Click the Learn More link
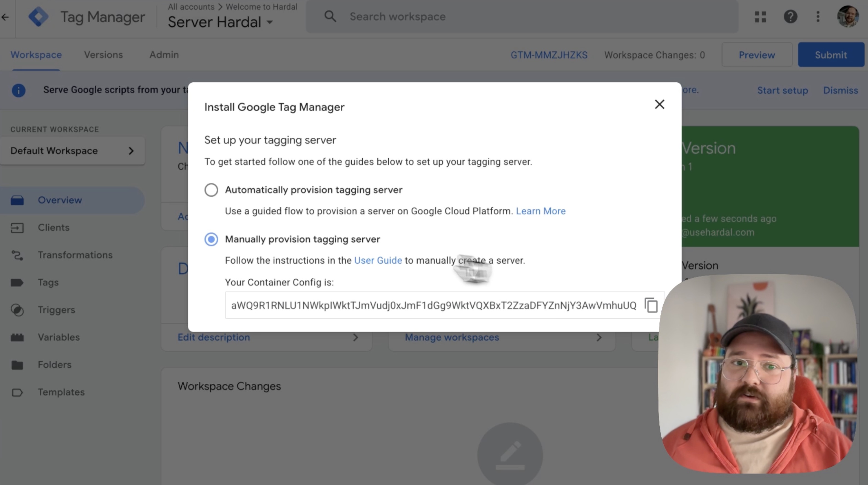 pos(540,211)
